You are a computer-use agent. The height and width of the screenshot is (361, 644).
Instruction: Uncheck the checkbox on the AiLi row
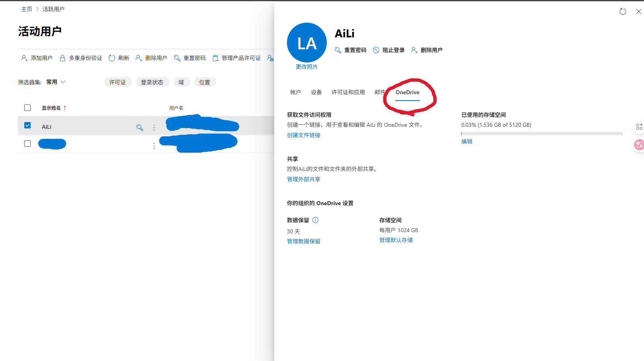pos(27,125)
